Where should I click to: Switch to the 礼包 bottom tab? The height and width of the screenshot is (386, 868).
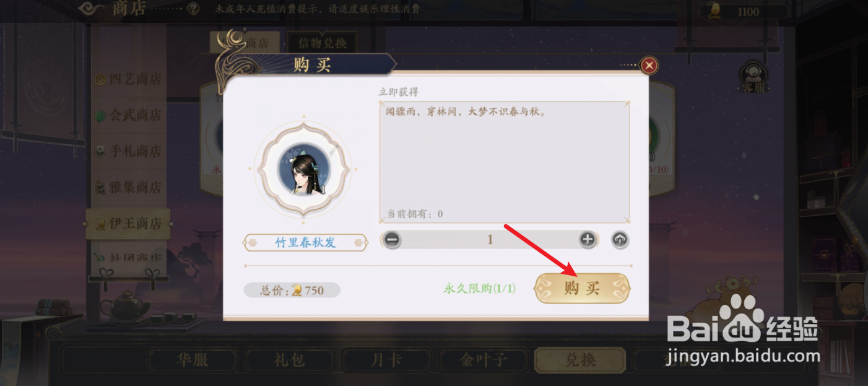tap(289, 360)
